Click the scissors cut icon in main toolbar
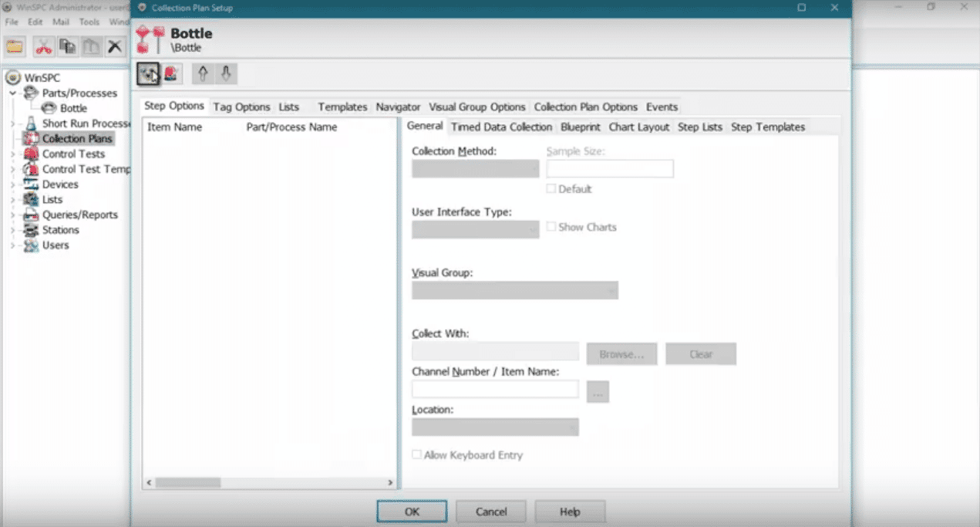980x527 pixels. pos(43,46)
